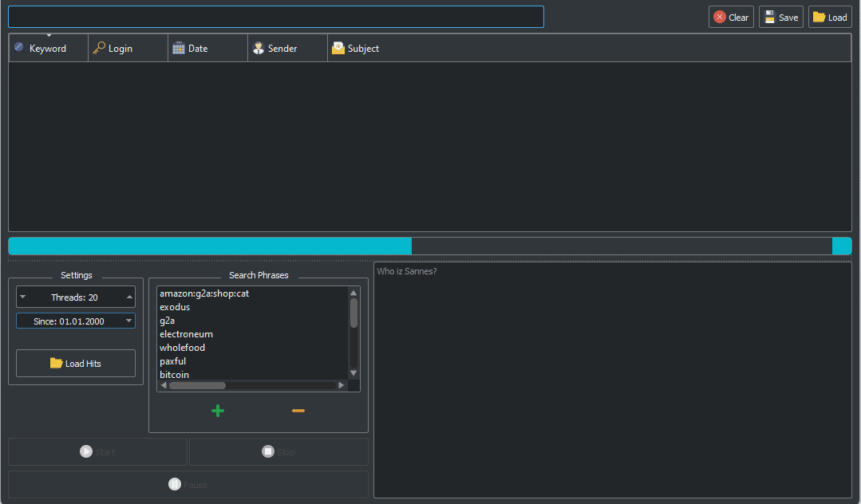Click the Subject envelope icon
This screenshot has width=861, height=504.
[x=337, y=47]
